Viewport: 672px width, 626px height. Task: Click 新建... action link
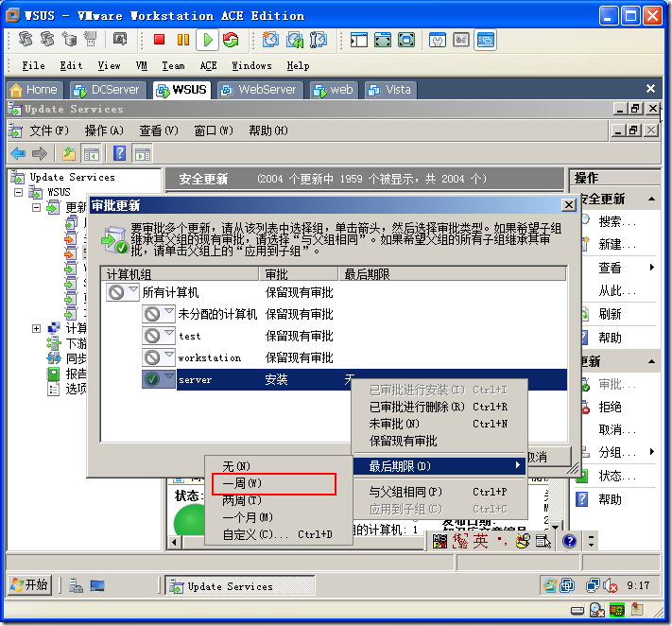[x=617, y=244]
